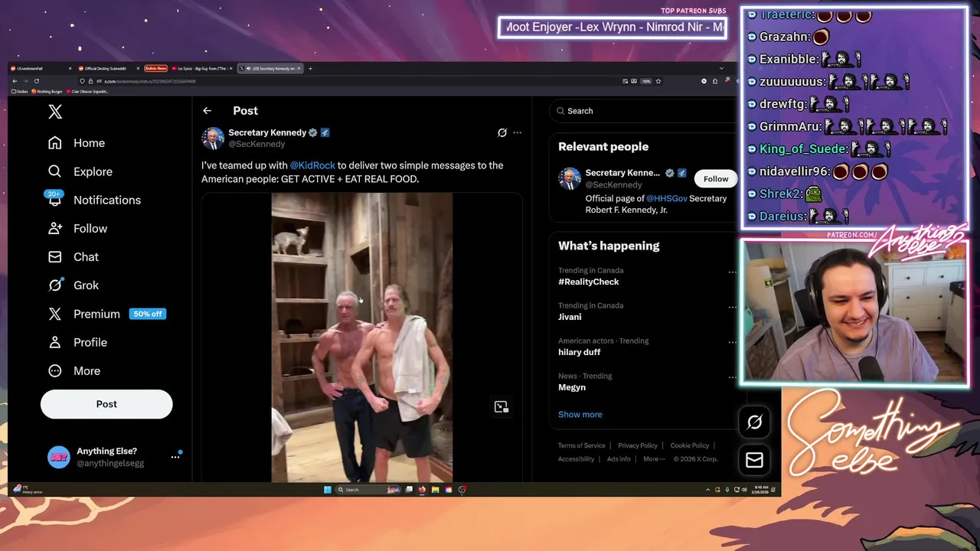Open the Windows Start menu
The image size is (980, 551).
click(x=328, y=490)
